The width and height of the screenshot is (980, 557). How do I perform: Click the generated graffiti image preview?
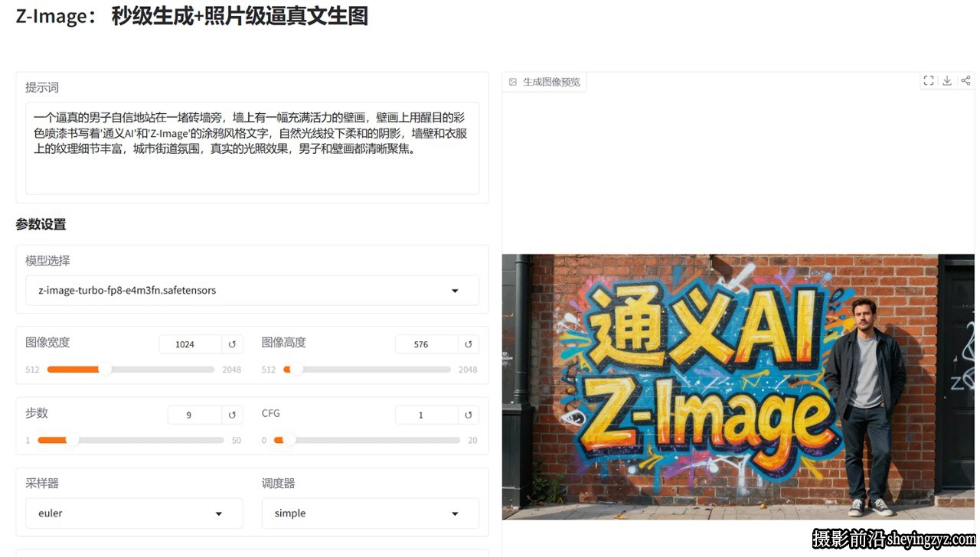click(738, 386)
